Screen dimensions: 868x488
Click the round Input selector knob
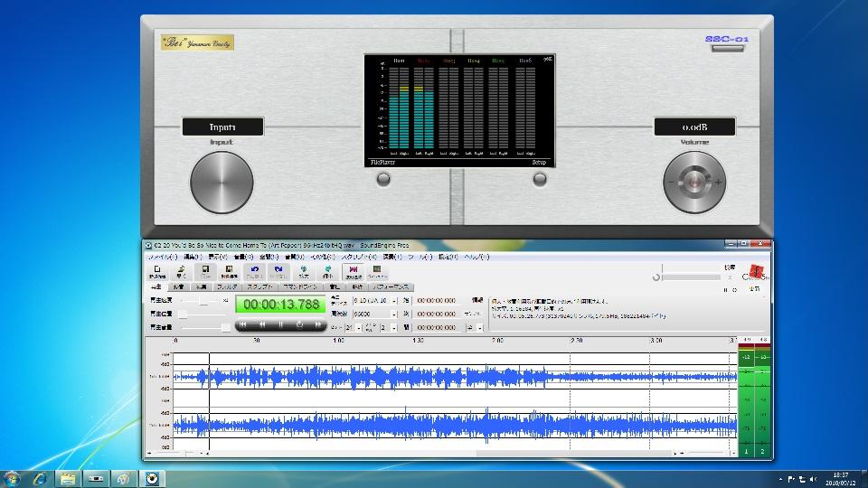pyautogui.click(x=222, y=182)
